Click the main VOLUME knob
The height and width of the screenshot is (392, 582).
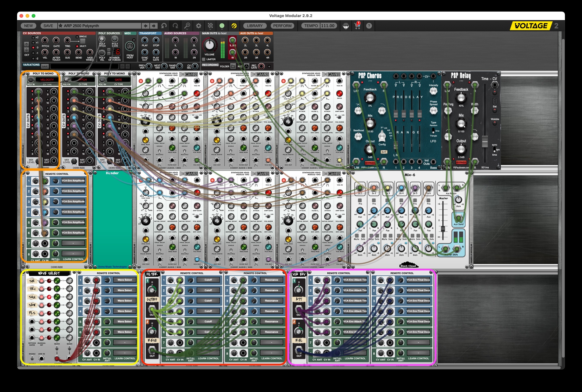tap(209, 45)
